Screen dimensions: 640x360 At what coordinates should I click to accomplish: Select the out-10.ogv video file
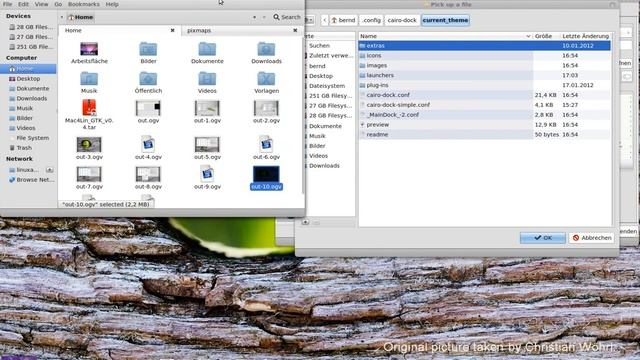(x=266, y=174)
